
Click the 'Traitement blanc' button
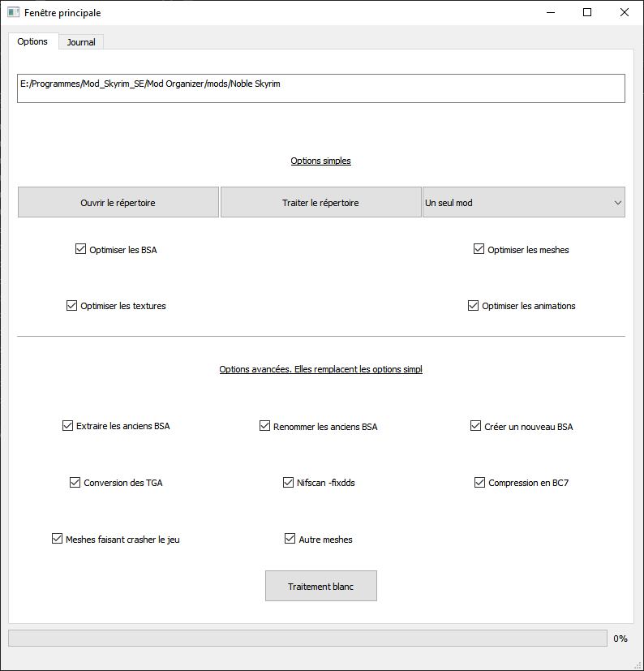coord(320,586)
